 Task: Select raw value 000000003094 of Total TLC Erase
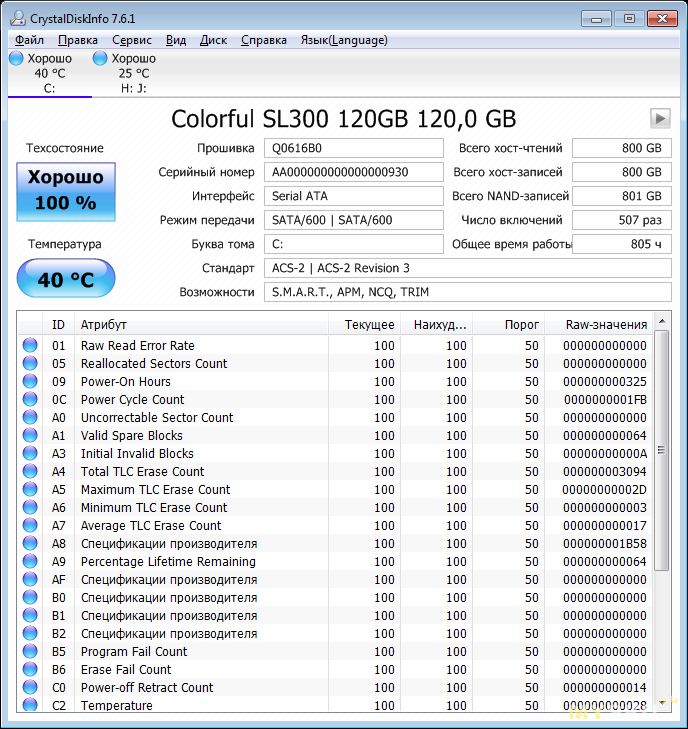click(x=604, y=472)
